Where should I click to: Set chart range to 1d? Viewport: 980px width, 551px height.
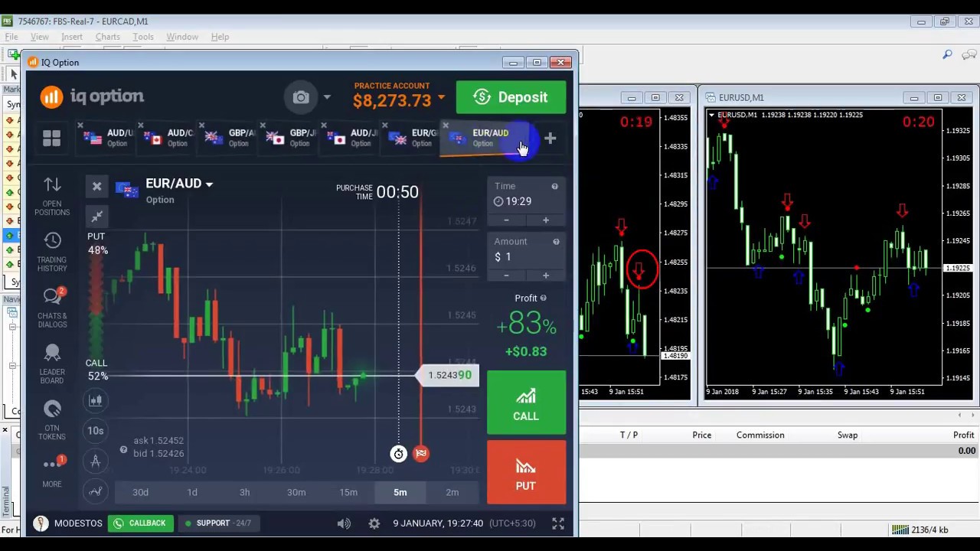192,492
